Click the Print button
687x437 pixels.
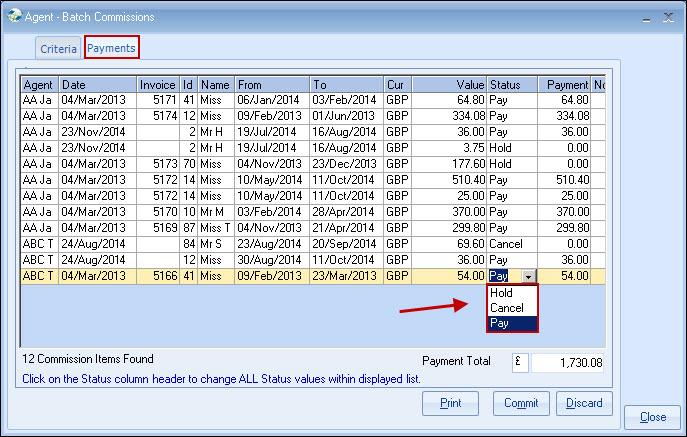(450, 403)
